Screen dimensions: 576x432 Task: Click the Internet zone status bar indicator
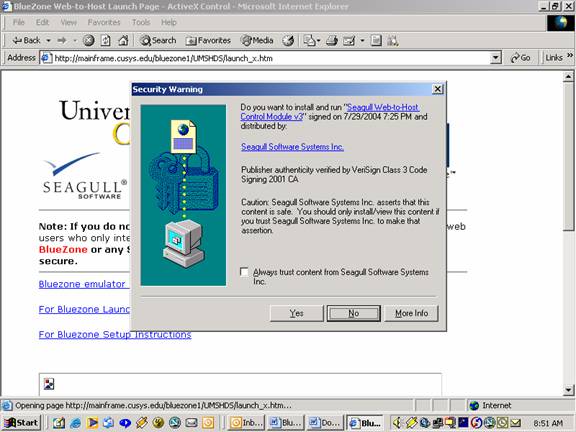(x=490, y=406)
